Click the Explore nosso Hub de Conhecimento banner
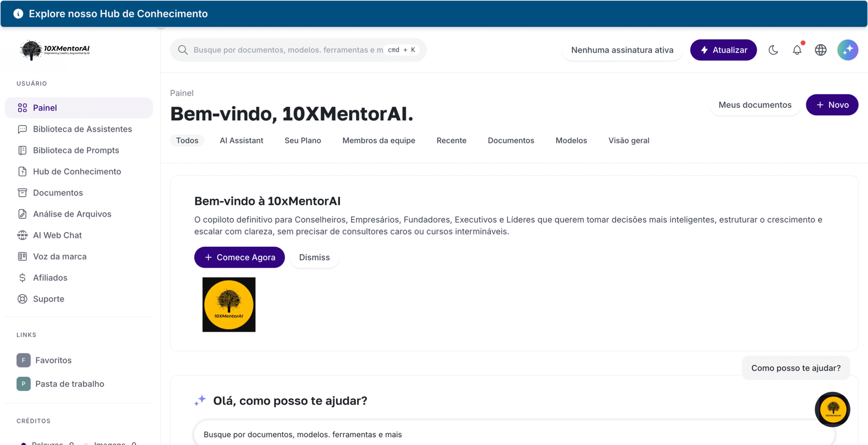This screenshot has width=868, height=445. point(434,14)
